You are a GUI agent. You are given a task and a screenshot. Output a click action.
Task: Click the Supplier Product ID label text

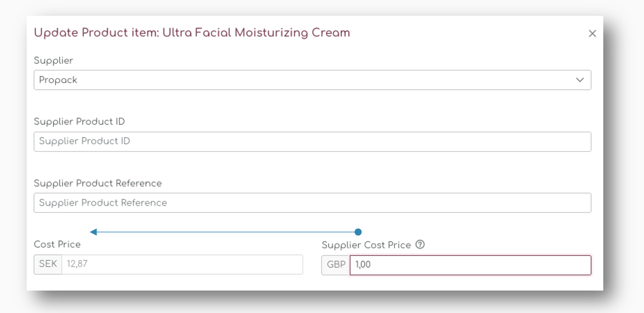coord(79,122)
